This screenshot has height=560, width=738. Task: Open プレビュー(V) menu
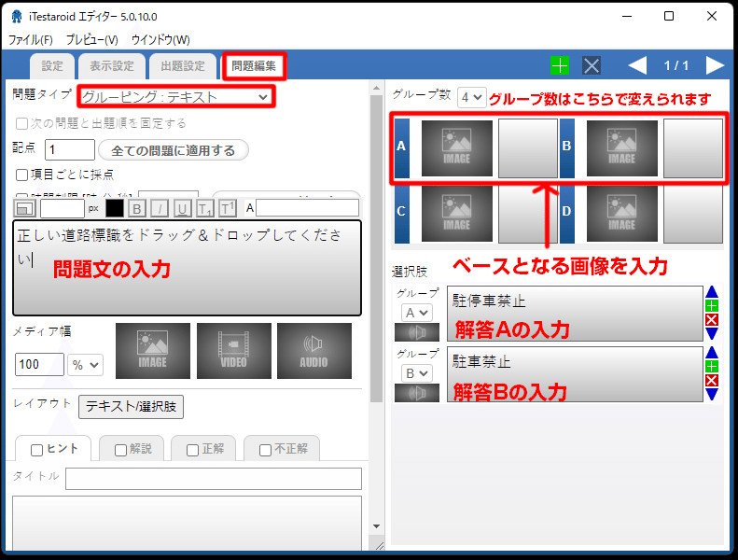pos(91,40)
